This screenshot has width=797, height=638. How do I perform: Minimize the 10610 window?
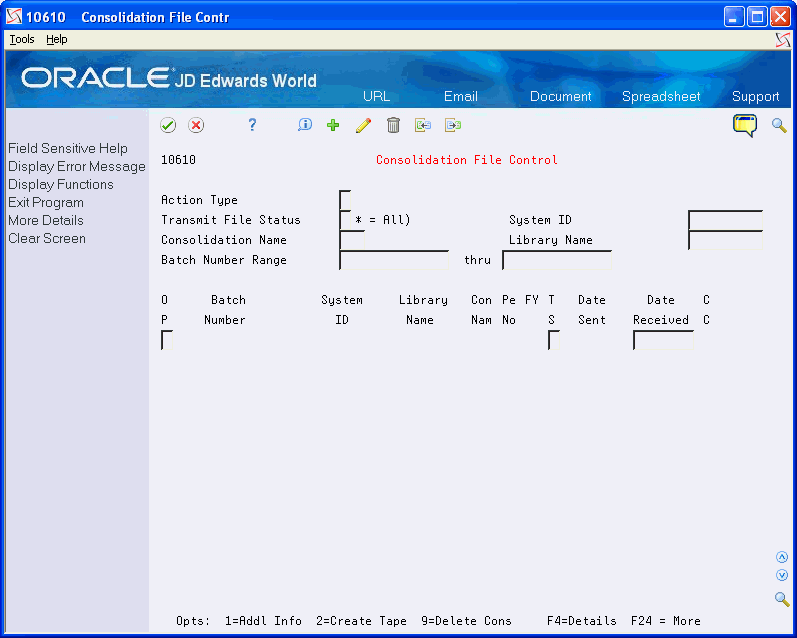[x=734, y=17]
